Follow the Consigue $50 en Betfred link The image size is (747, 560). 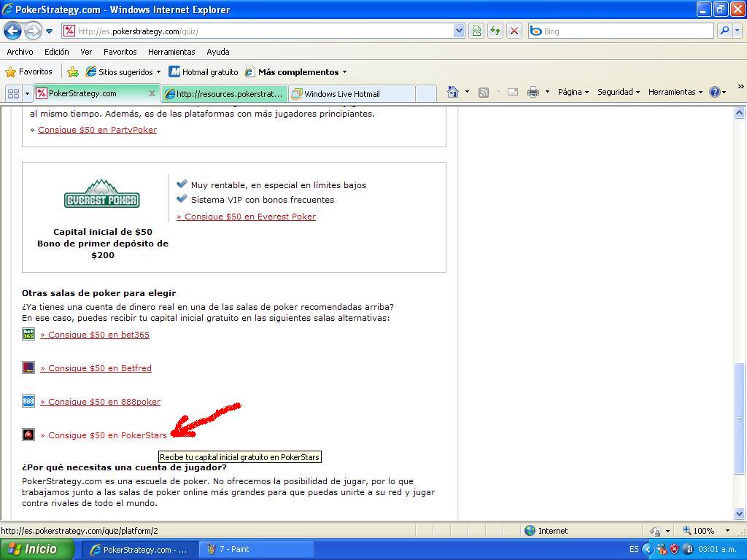coord(96,368)
